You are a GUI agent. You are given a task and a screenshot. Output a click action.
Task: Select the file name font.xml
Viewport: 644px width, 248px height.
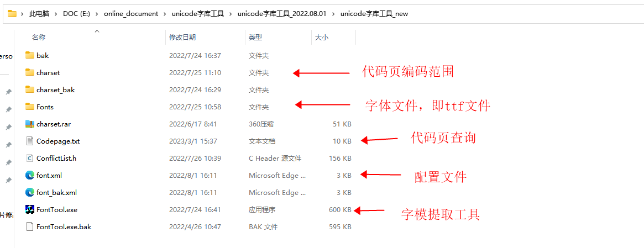49,175
